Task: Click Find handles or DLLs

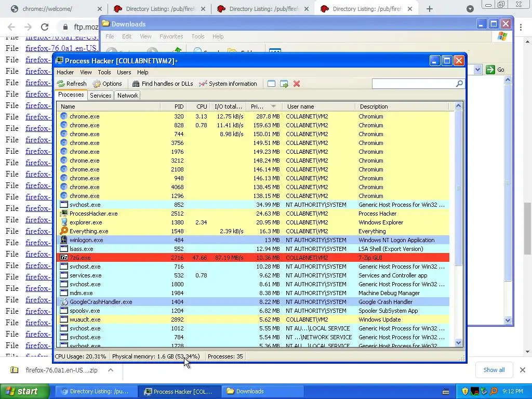Action: click(x=162, y=84)
